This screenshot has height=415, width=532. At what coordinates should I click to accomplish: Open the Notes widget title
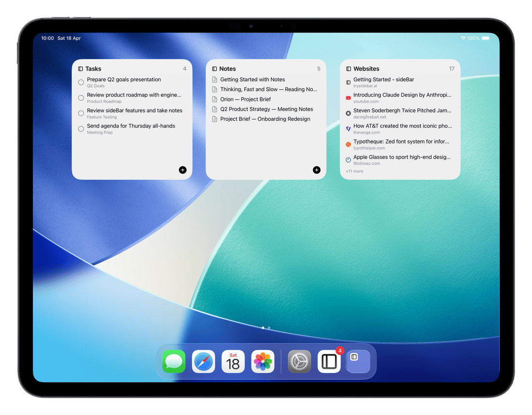pos(227,69)
